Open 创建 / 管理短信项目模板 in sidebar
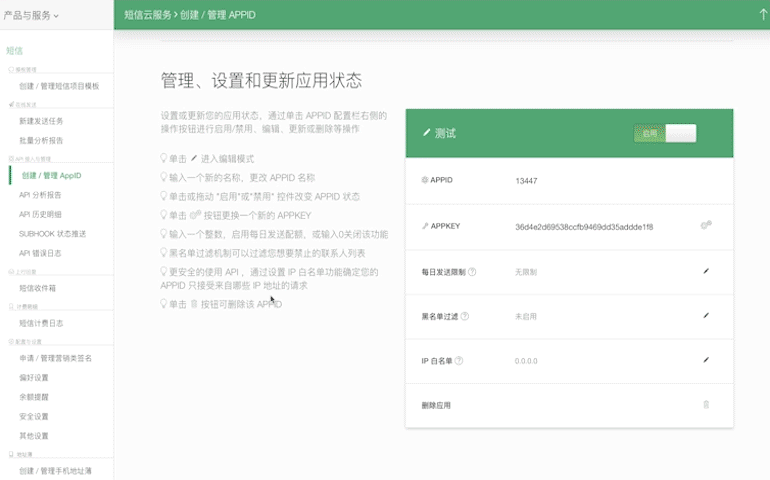Screen dimensions: 770x480 59,86
